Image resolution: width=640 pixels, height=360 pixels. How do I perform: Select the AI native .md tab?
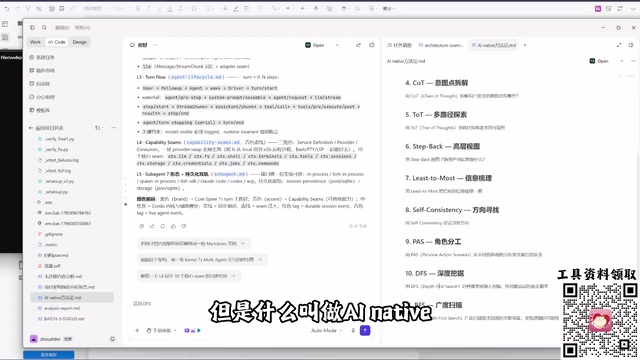(x=494, y=45)
